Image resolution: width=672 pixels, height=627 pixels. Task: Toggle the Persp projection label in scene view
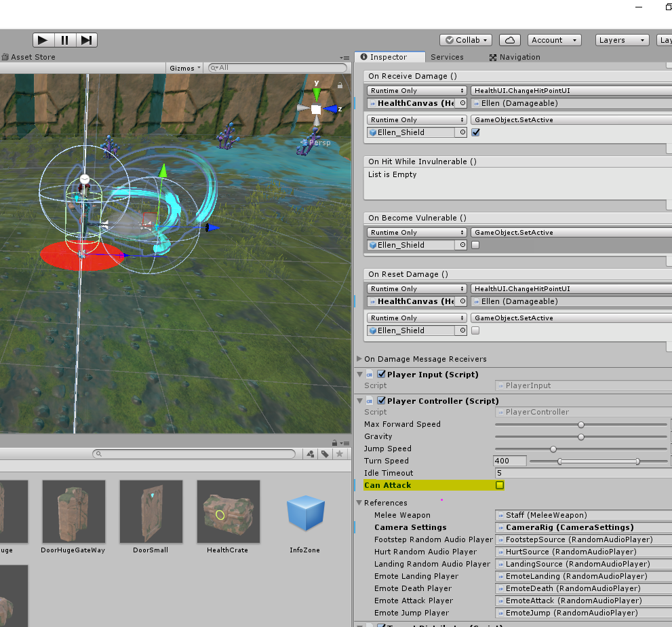tap(319, 142)
